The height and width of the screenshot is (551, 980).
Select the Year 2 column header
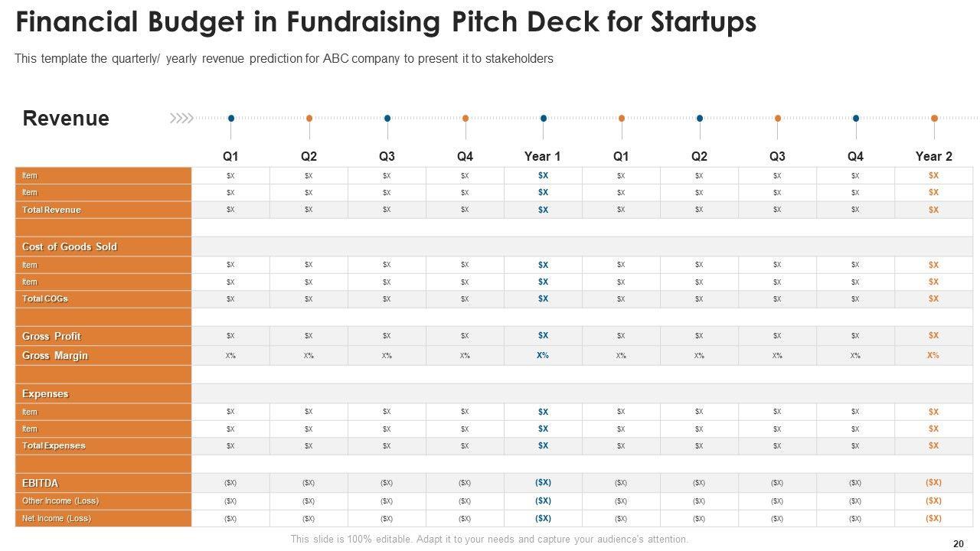[933, 156]
